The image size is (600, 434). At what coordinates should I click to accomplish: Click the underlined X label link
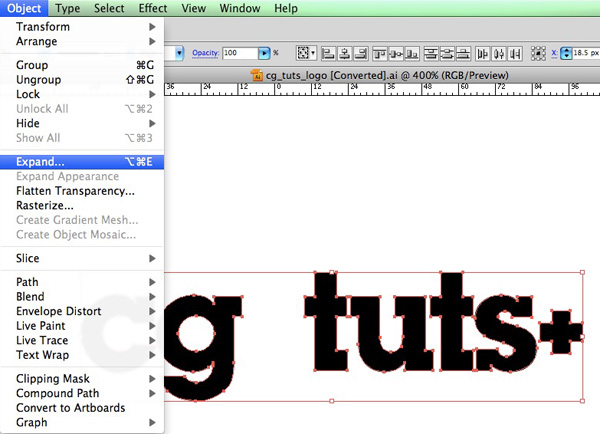(554, 53)
